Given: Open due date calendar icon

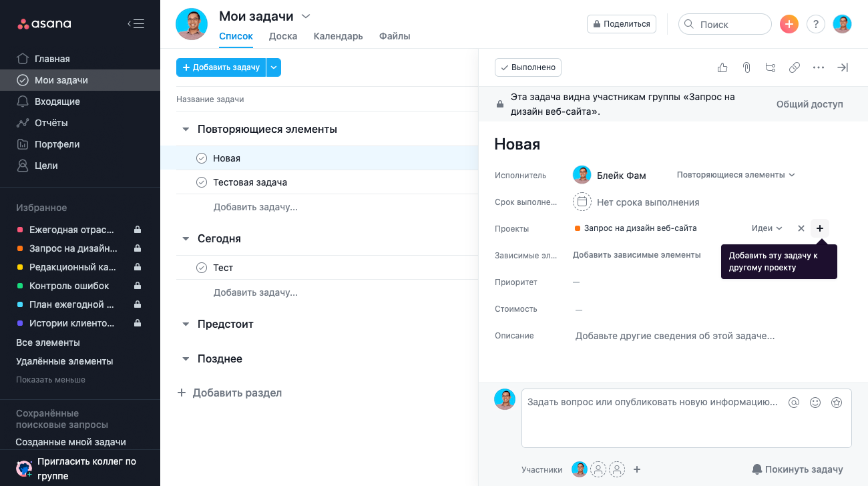Looking at the screenshot, I should click(582, 202).
